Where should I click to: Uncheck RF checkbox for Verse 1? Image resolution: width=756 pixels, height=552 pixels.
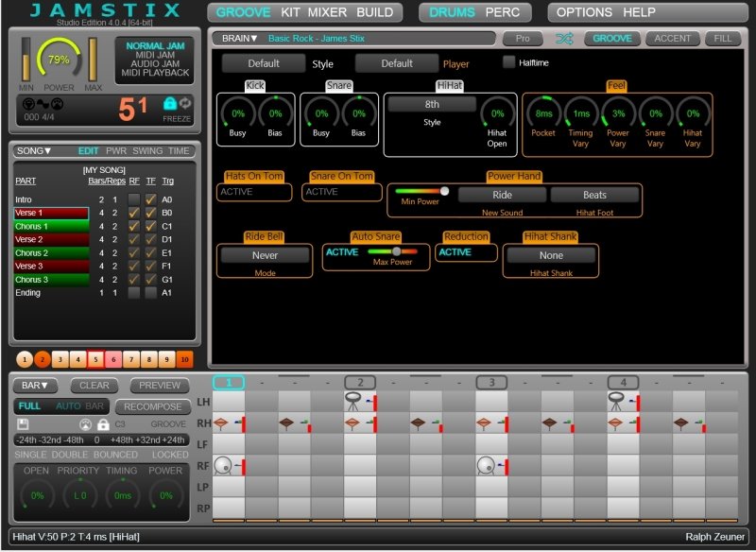point(134,213)
